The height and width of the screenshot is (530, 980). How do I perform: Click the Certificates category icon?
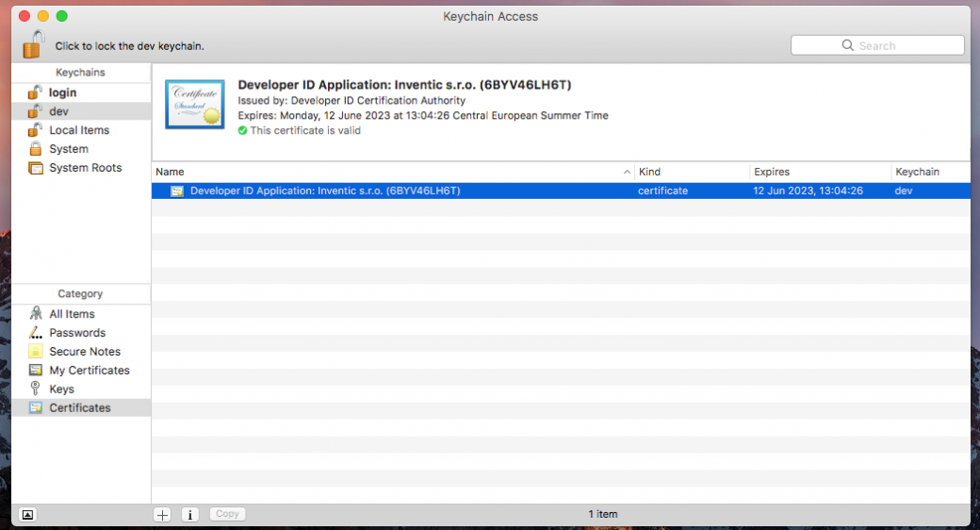(x=36, y=408)
